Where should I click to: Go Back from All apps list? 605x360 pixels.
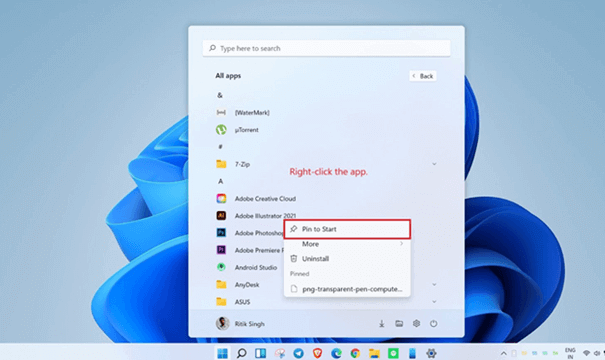coord(423,76)
